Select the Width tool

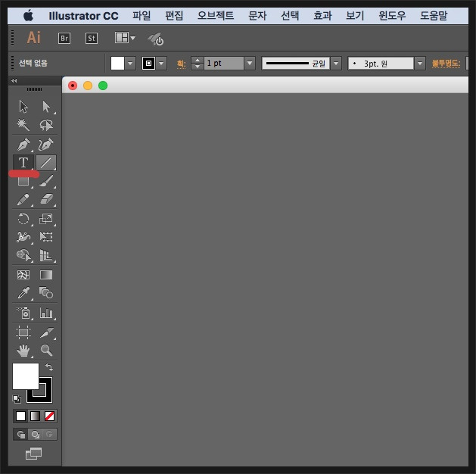click(23, 237)
